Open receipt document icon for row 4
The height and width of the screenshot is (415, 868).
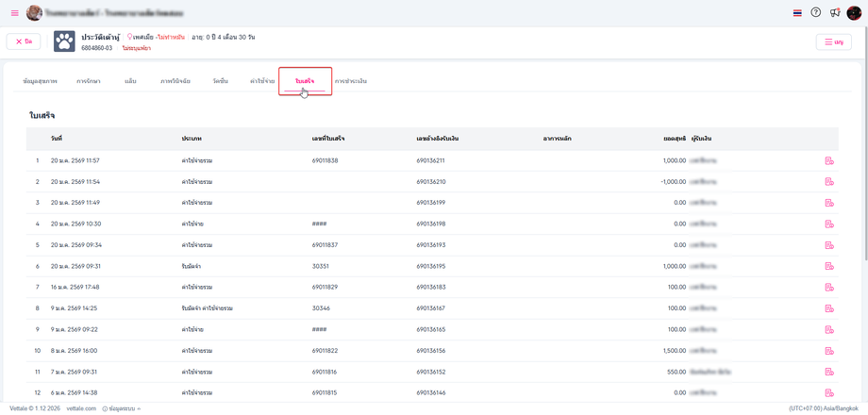pos(829,224)
